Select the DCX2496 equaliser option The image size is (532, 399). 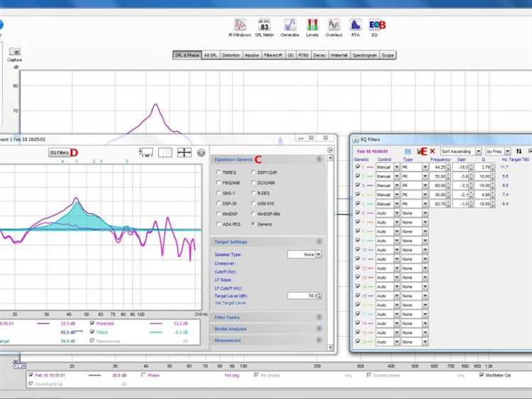click(253, 182)
